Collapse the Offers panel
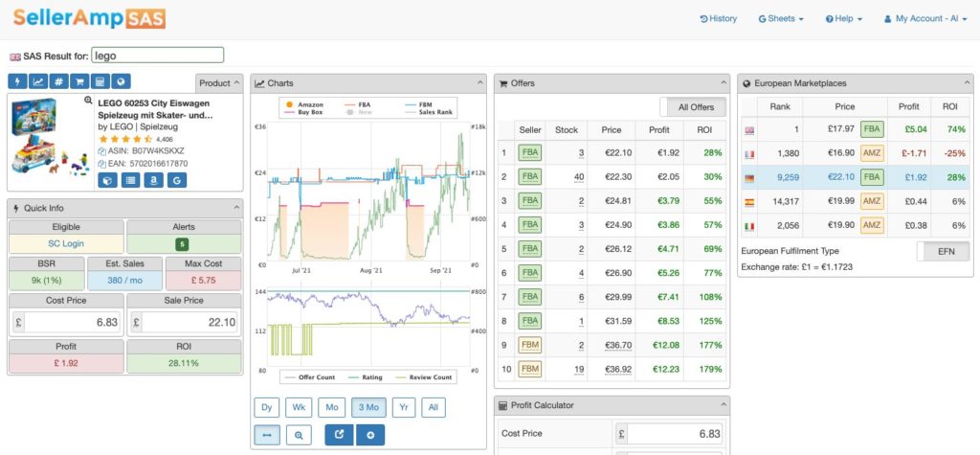 (x=724, y=82)
